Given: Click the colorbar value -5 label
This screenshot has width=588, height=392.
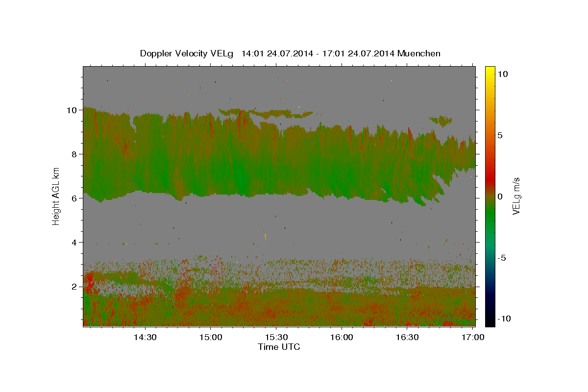Looking at the screenshot, I should (502, 258).
